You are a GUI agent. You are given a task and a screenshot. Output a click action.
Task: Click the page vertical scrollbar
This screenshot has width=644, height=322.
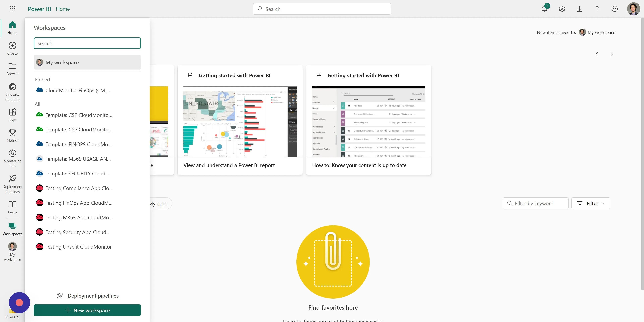(642, 154)
